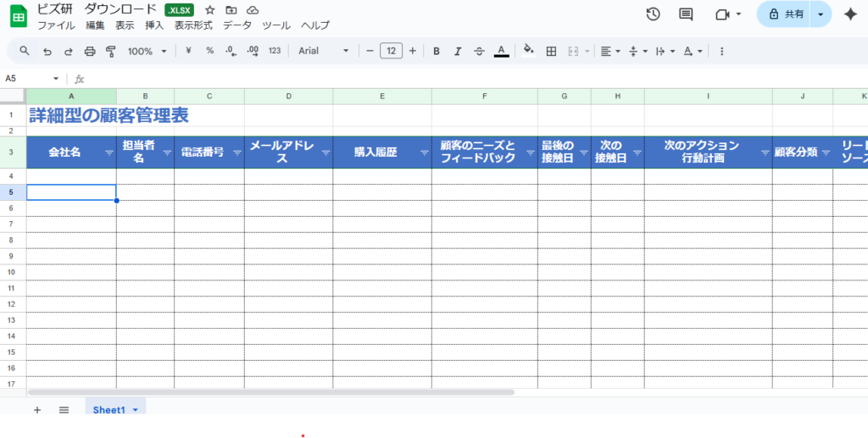Increase decimal places
This screenshot has height=438, width=868.
click(x=253, y=51)
